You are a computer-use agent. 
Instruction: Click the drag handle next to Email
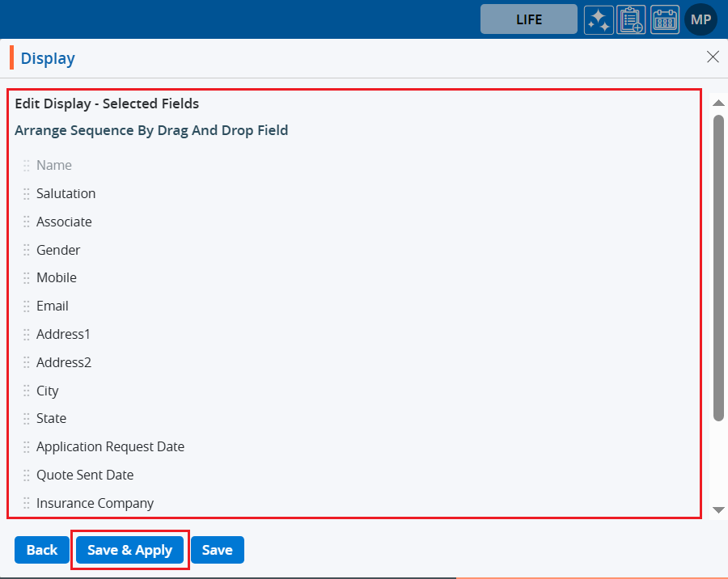(27, 306)
